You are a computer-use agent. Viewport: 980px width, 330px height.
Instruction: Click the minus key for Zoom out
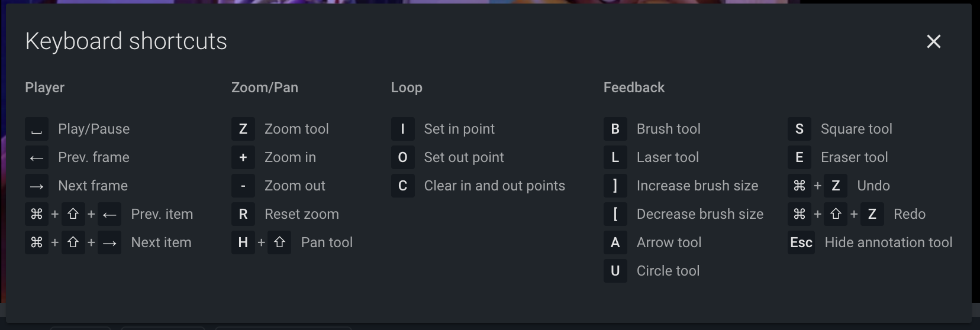[x=243, y=186]
